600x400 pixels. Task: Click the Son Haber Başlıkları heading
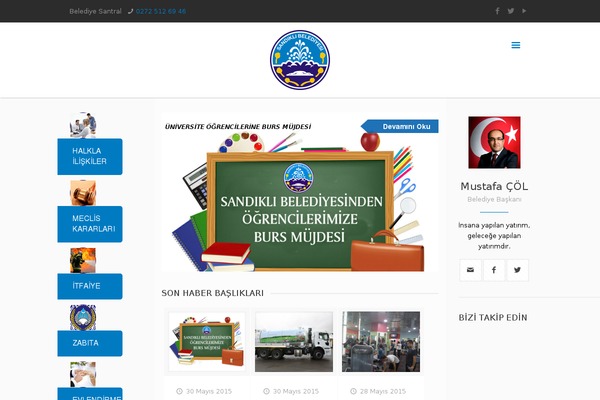click(x=212, y=293)
